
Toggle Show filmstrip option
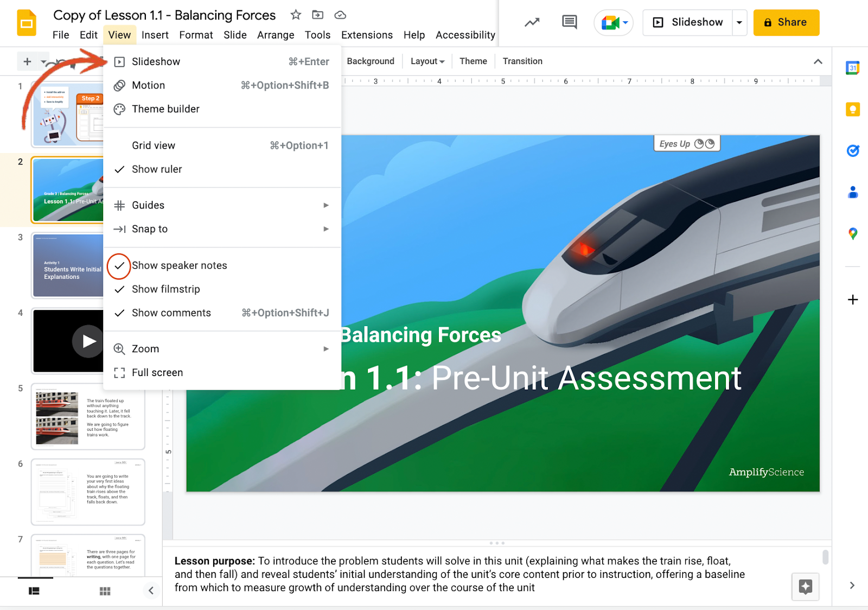165,289
